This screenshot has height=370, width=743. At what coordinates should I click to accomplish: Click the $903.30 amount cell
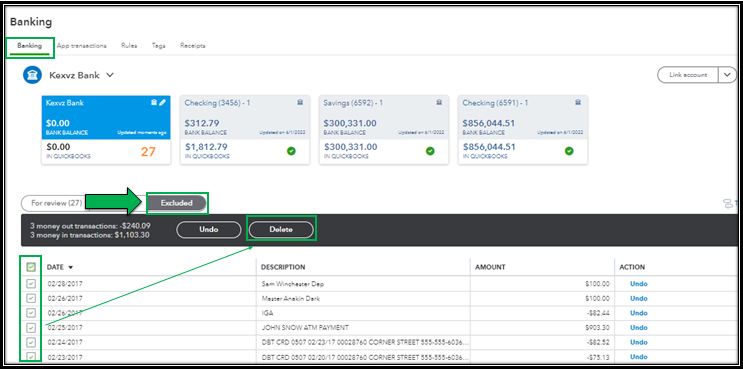point(597,328)
